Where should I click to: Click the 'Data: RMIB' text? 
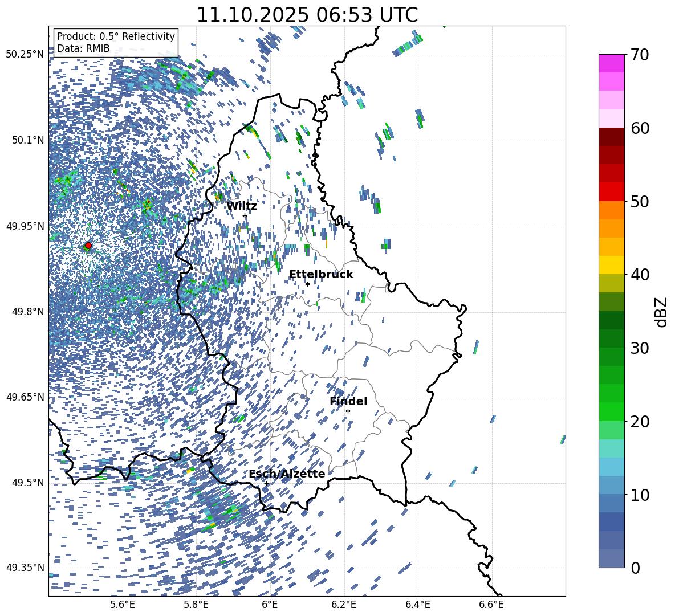[83, 48]
